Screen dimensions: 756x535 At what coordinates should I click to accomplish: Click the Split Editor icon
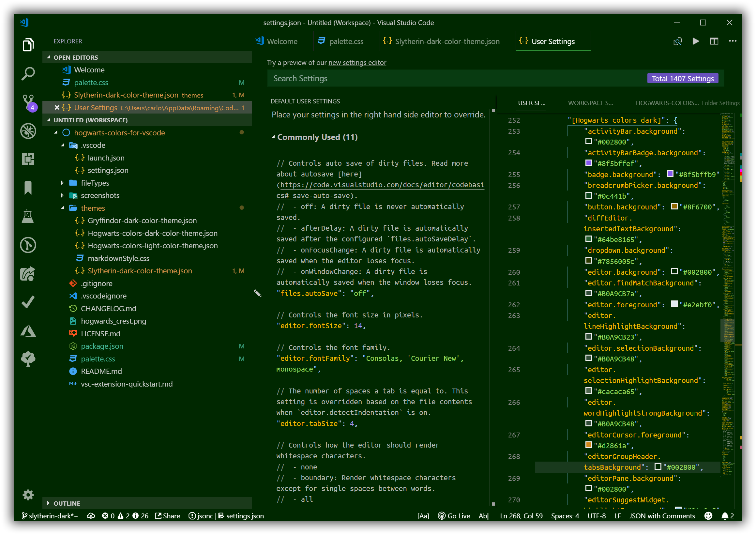[x=714, y=41]
